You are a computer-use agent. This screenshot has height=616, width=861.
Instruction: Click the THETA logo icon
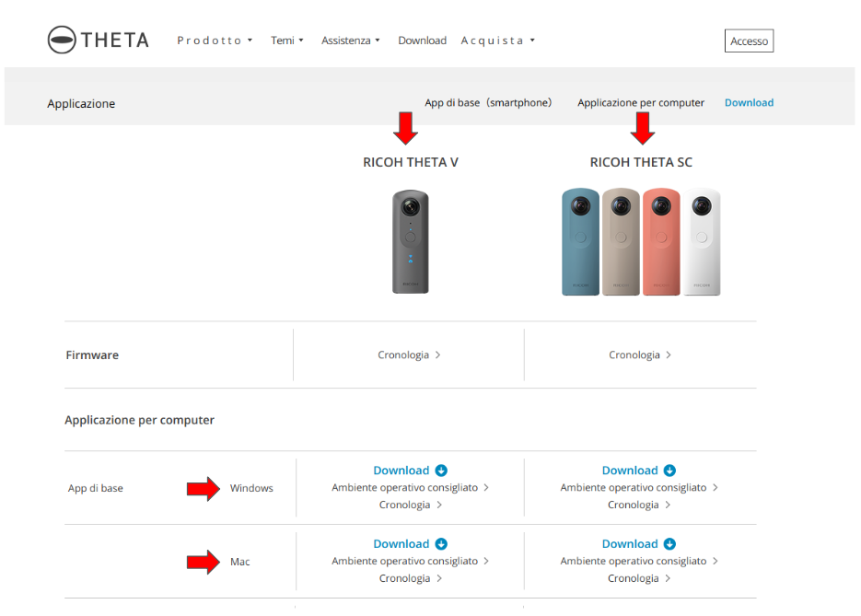(62, 40)
